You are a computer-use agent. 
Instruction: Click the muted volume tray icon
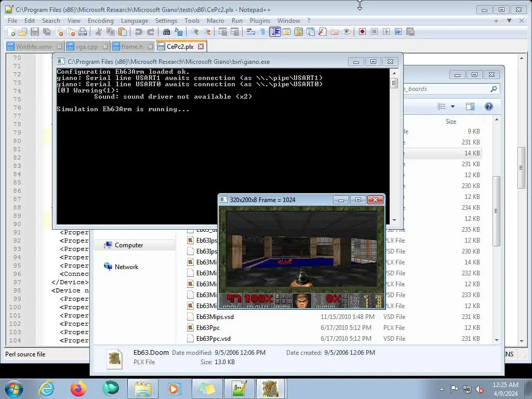coord(480,390)
